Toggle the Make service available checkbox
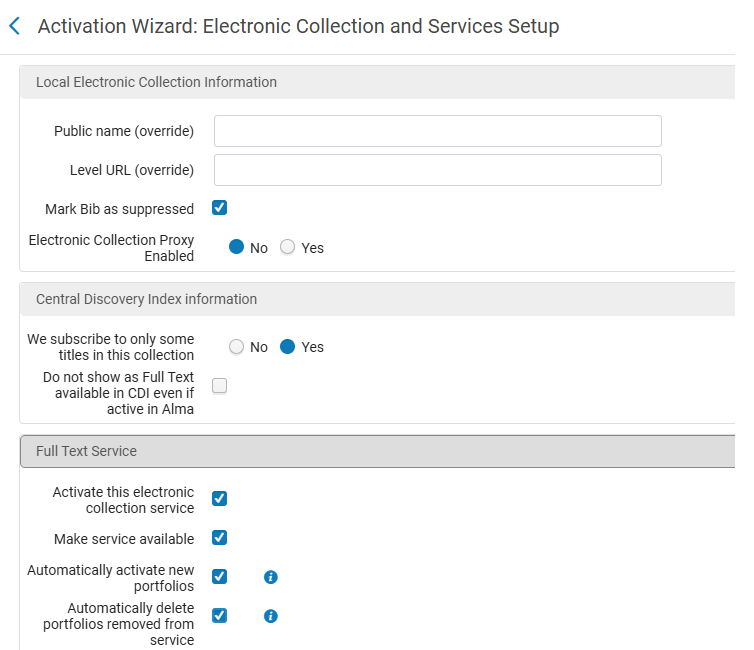The width and height of the screenshot is (754, 650). [x=220, y=538]
